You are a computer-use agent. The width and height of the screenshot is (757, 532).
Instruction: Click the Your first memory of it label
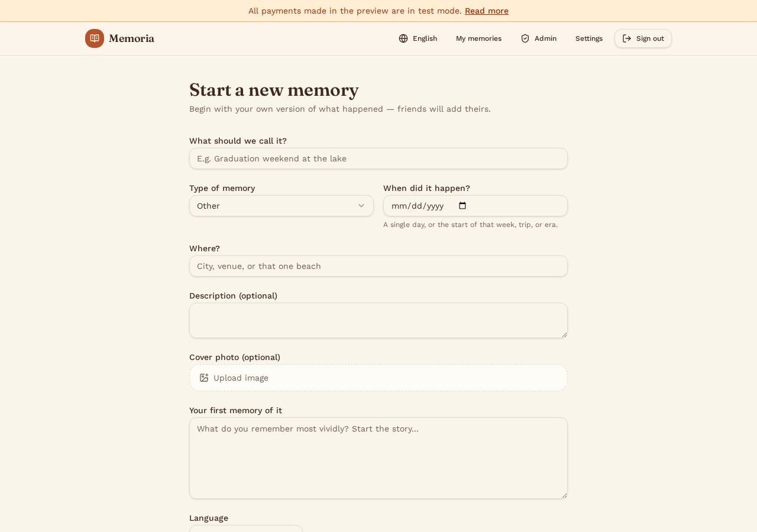click(235, 410)
